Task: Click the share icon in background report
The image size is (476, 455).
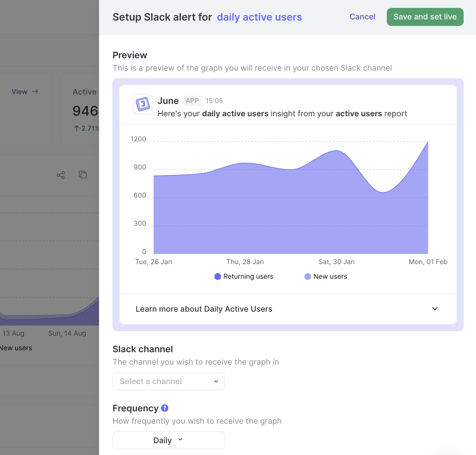Action: (61, 175)
